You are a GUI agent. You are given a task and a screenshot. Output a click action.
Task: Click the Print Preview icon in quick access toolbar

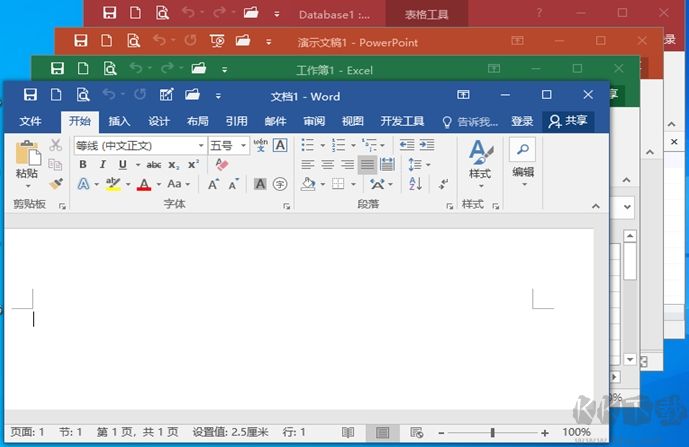pos(84,96)
